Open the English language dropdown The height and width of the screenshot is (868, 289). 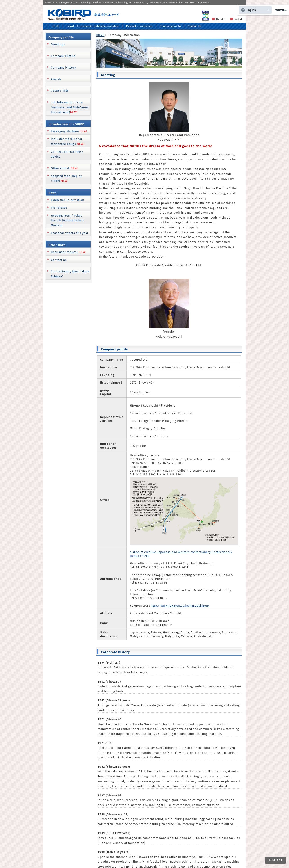255,10
